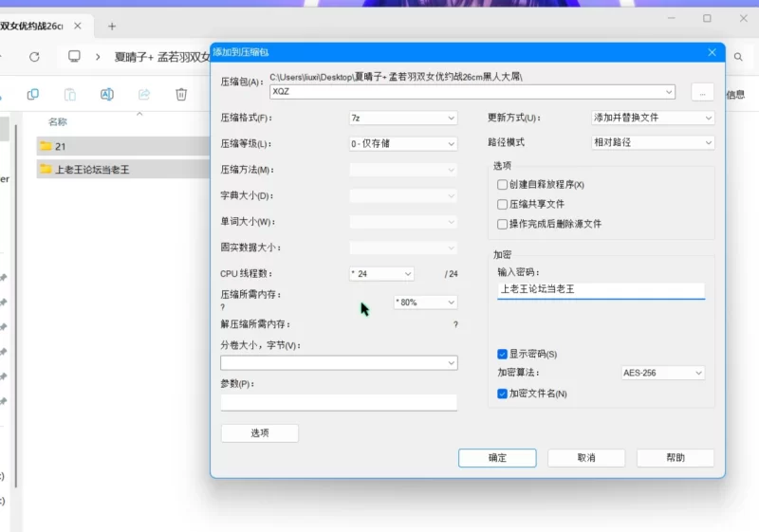Open the 分卷大小 volume size dropdown
The image size is (759, 532).
(x=339, y=362)
